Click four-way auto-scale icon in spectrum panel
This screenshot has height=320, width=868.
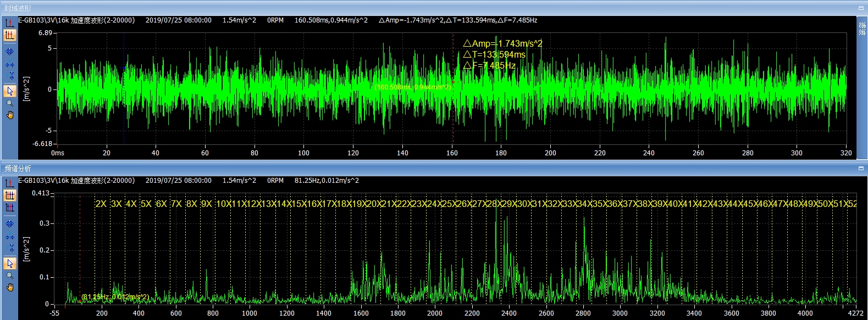click(x=9, y=224)
